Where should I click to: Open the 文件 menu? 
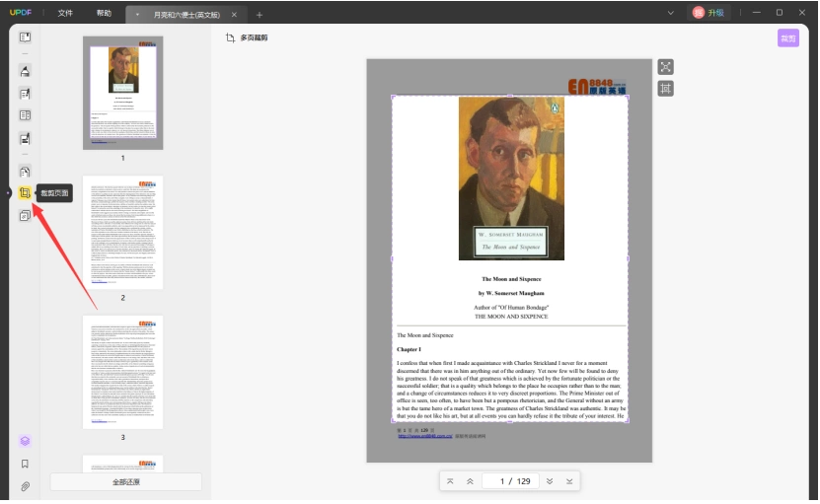(65, 13)
